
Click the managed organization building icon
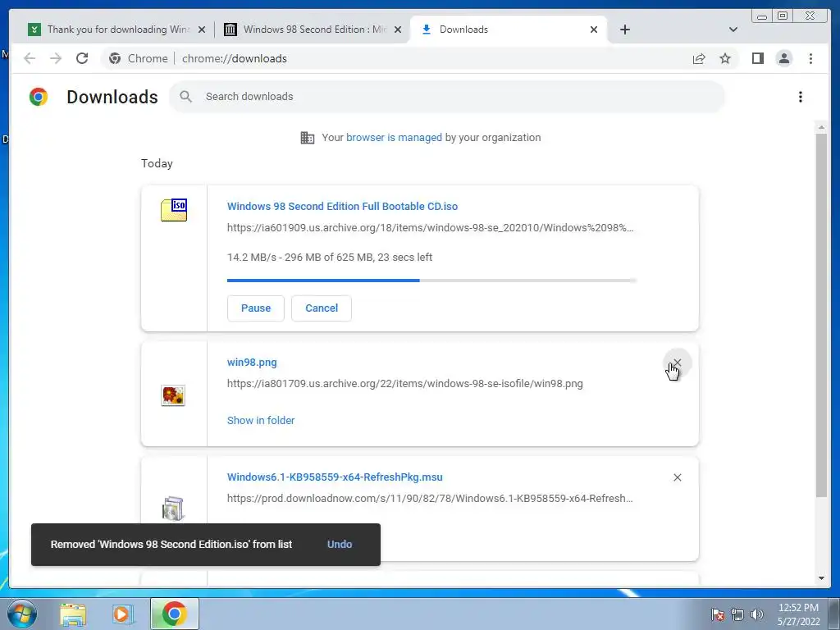tap(308, 138)
